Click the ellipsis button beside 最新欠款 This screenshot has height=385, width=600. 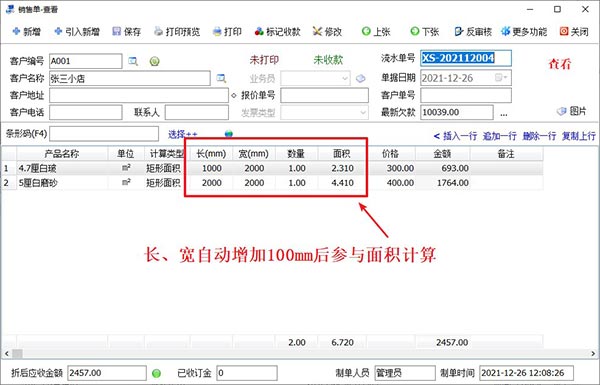click(504, 113)
